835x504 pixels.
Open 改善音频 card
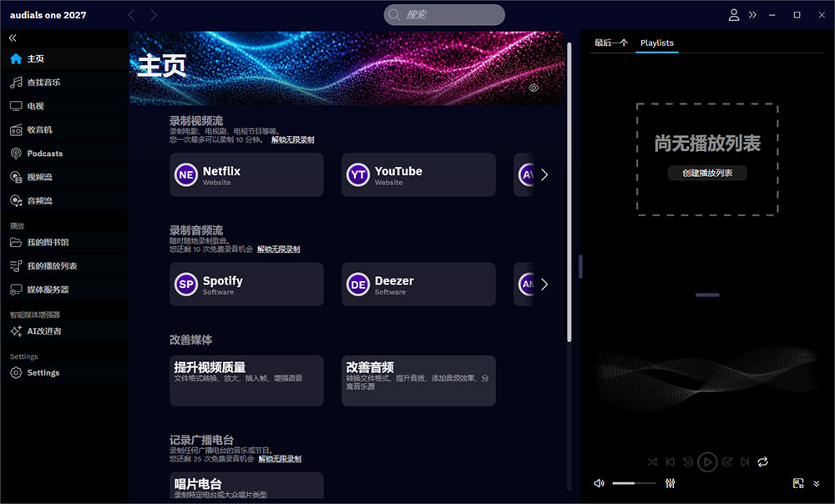418,381
